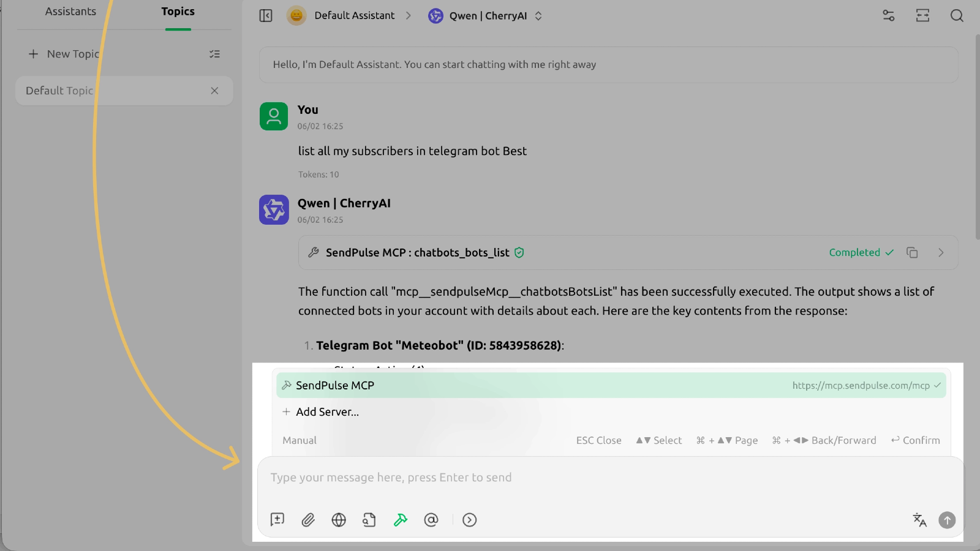Click the Qwen model logo in header

435,16
